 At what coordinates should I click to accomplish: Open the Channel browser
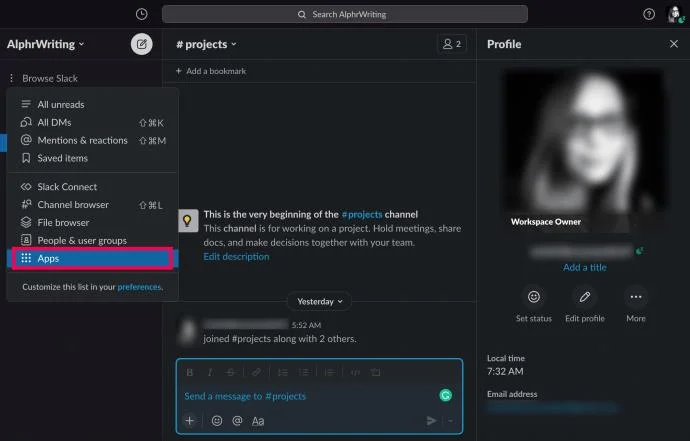pyautogui.click(x=92, y=205)
